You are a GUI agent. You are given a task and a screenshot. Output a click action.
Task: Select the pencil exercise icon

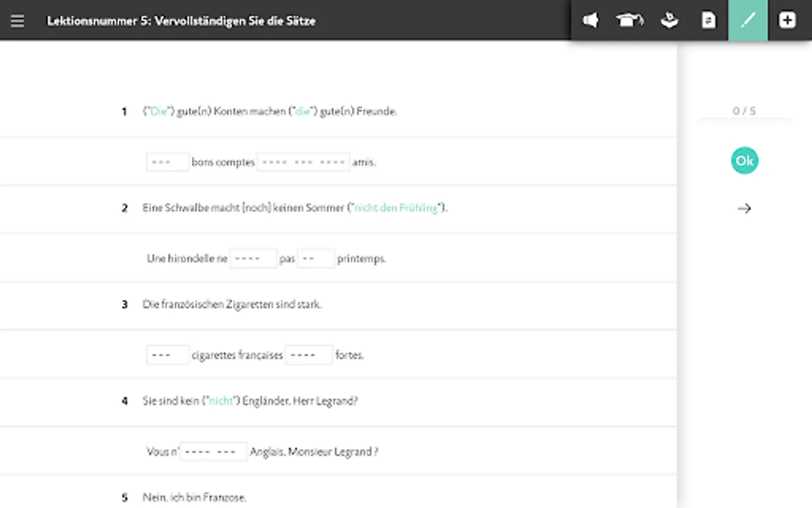coord(748,20)
